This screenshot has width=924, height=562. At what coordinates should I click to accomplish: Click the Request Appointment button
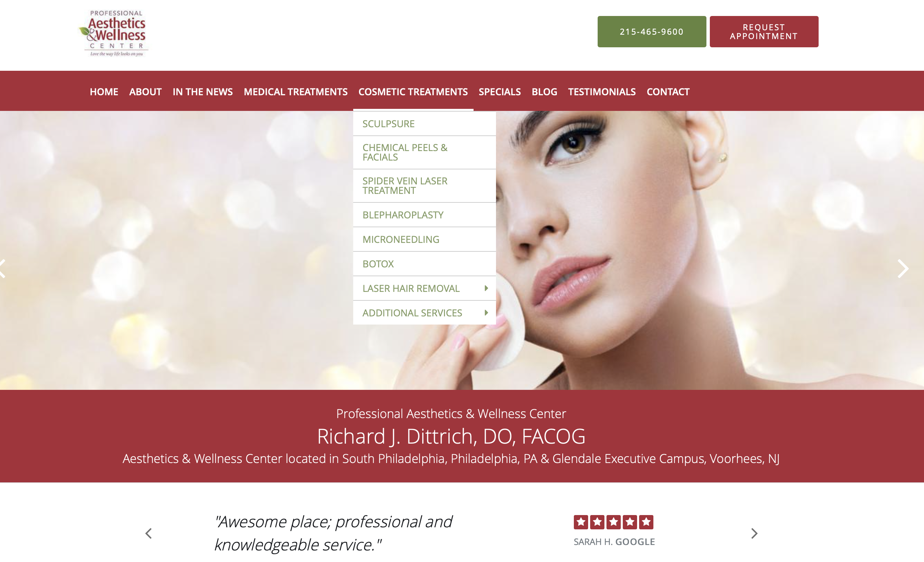coord(764,32)
